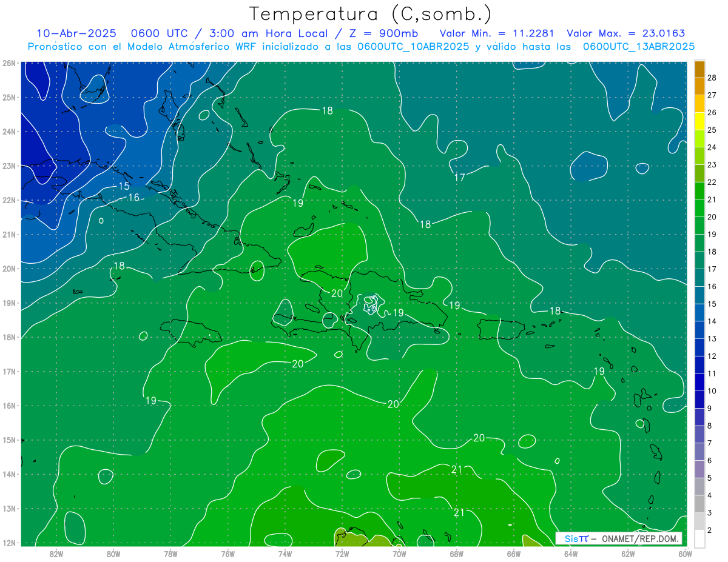
Task: Click the latitude label "16N"
Action: (x=8, y=406)
